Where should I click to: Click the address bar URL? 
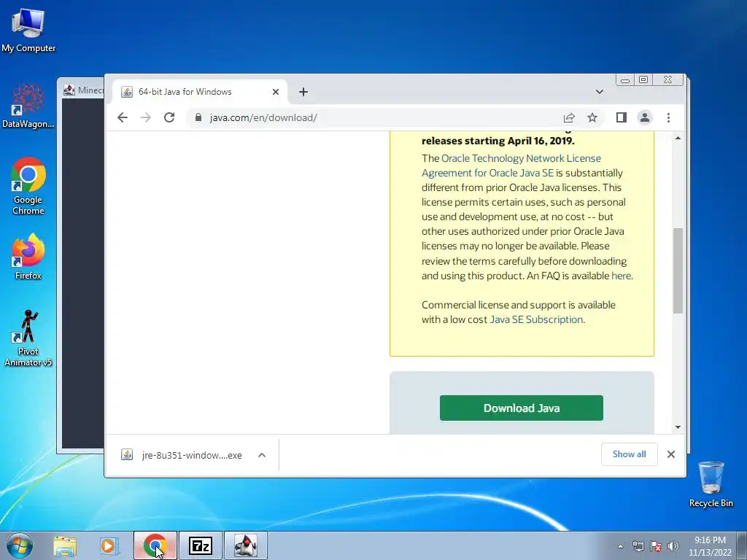[x=263, y=117]
